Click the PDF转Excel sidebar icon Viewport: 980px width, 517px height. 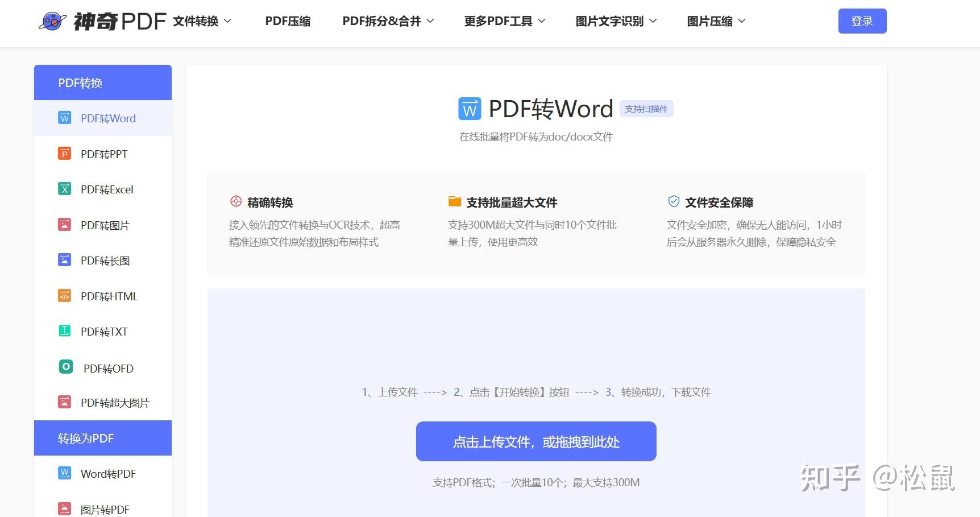click(x=65, y=189)
